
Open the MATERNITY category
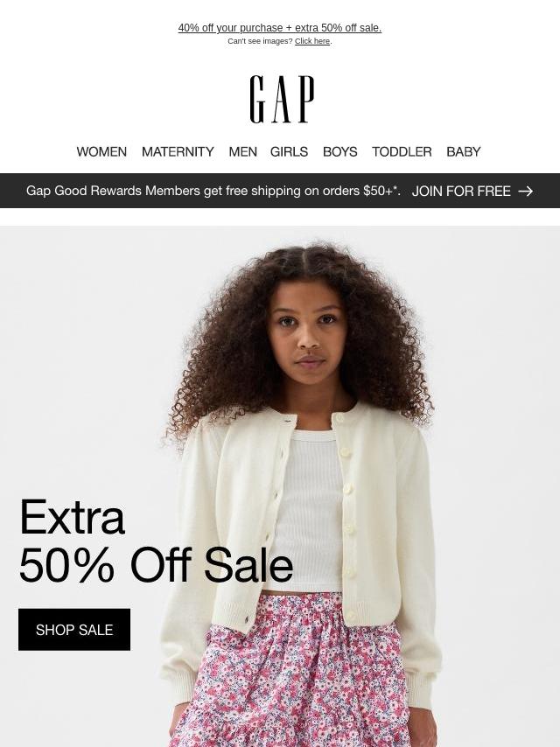point(178,151)
